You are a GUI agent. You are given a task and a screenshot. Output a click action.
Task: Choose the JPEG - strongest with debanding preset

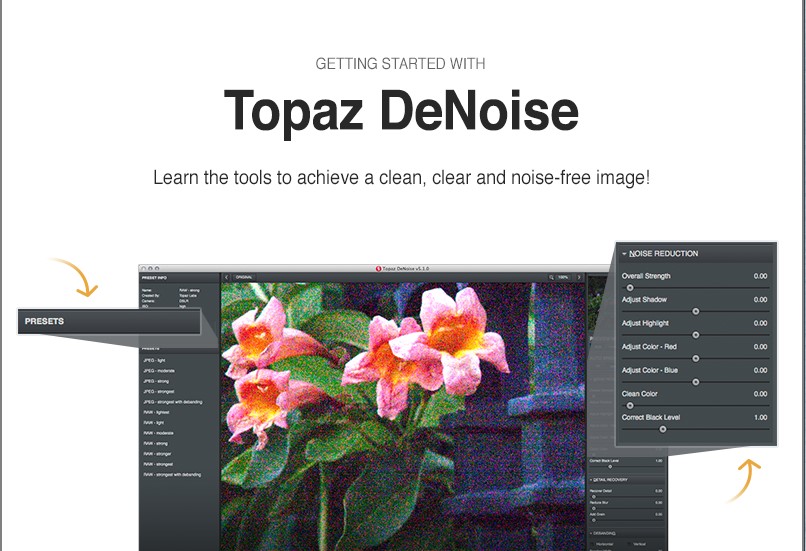click(x=176, y=402)
